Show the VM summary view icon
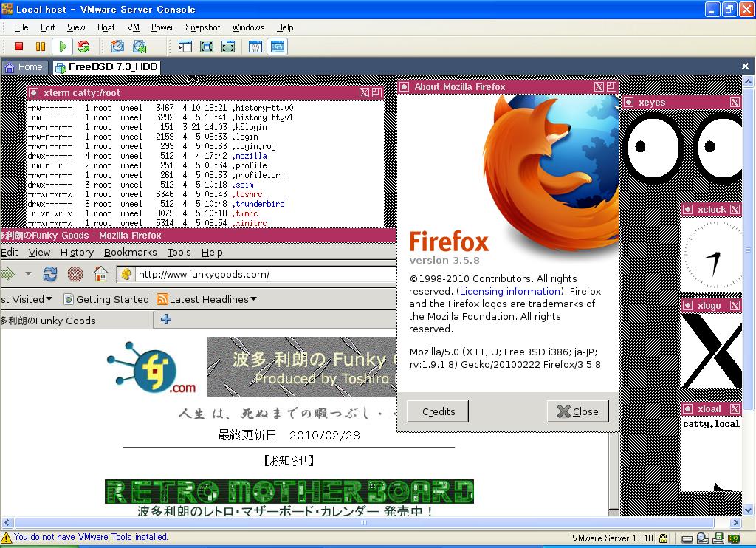756x548 pixels. coord(255,47)
